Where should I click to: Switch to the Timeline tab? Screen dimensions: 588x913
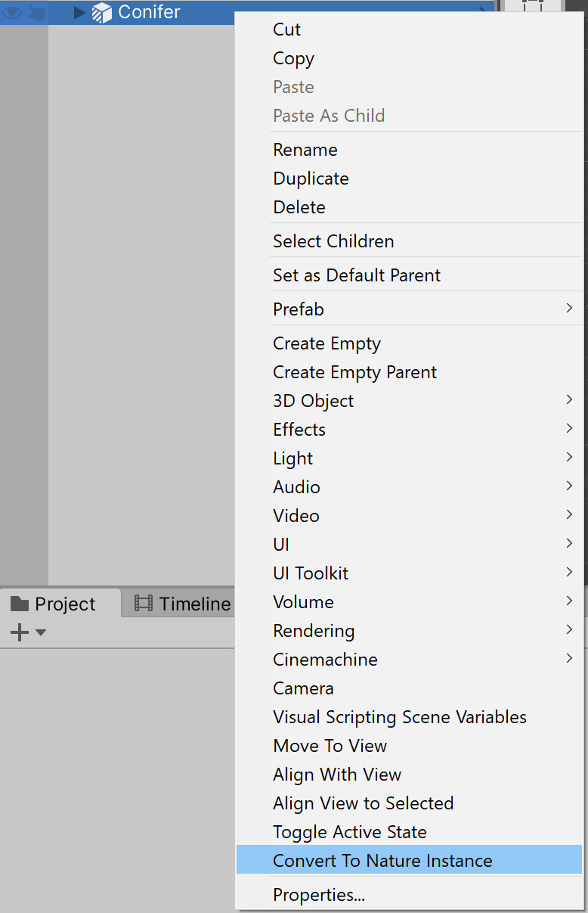pos(193,604)
